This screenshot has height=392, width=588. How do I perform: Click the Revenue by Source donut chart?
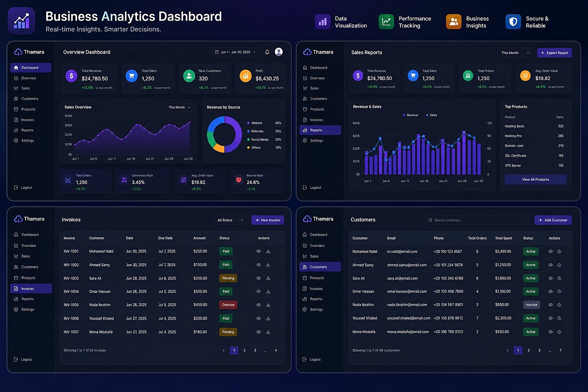[x=225, y=134]
